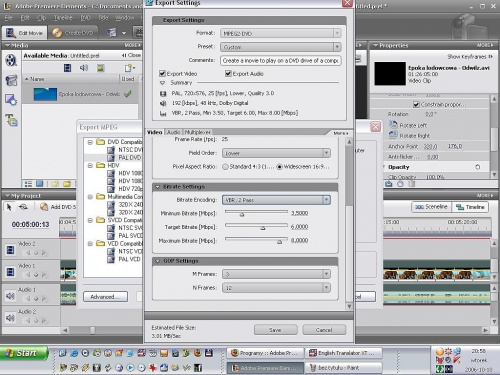The image size is (500, 375).
Task: Toggle the Export Video checkbox
Action: [162, 73]
